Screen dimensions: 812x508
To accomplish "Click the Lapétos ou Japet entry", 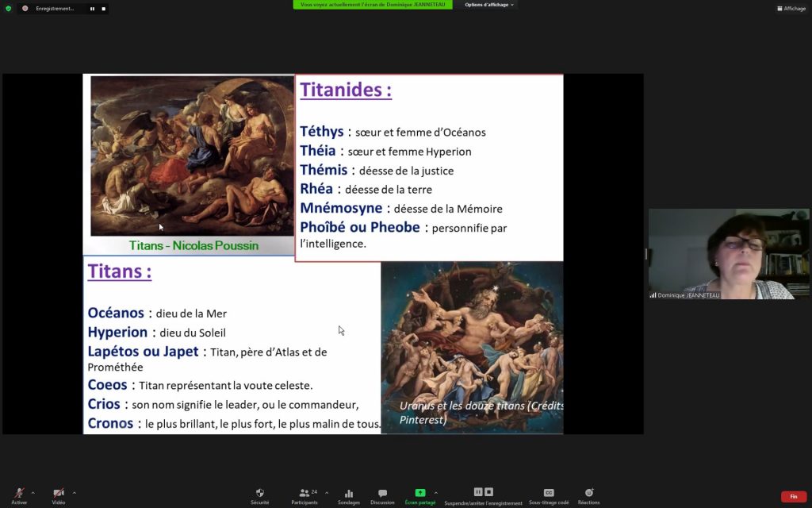I will 143,351.
